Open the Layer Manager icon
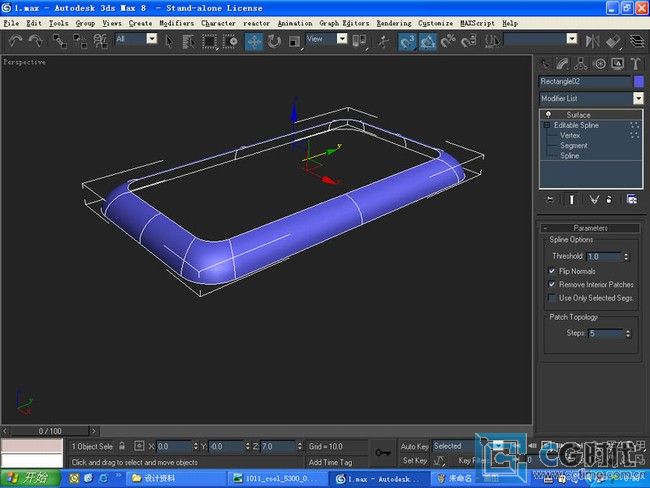This screenshot has height=488, width=650. tap(637, 41)
